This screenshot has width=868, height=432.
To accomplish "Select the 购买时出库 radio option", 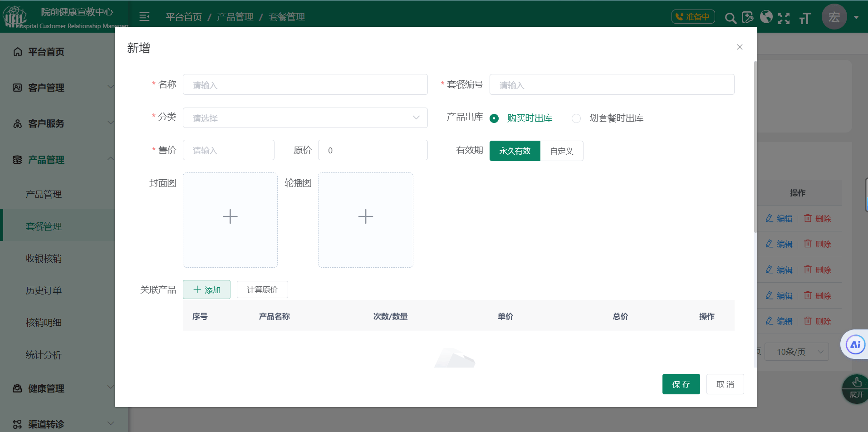I will click(x=494, y=118).
